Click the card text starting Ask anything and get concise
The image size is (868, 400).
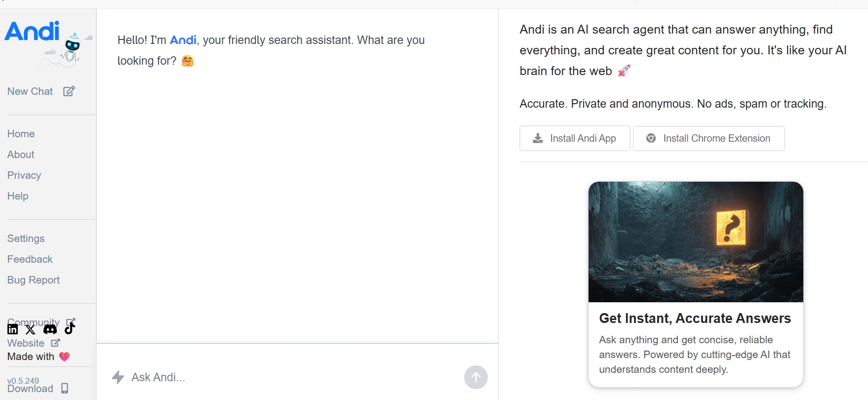pos(695,355)
